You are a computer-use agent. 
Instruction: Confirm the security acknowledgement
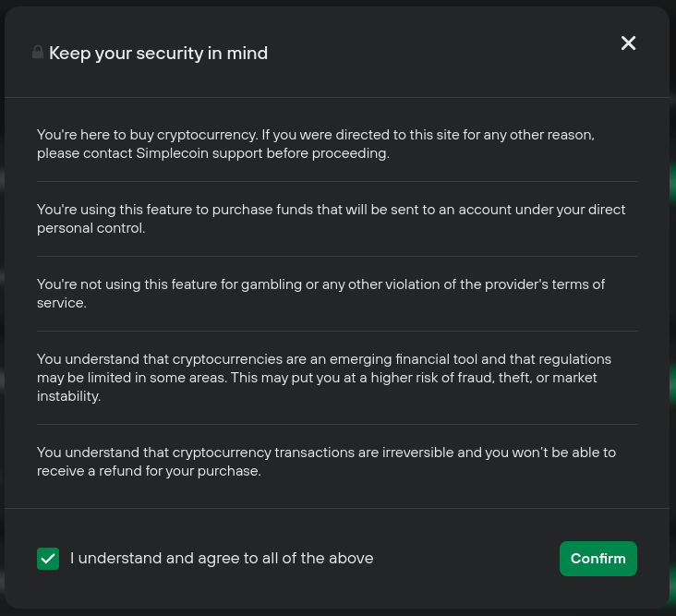[598, 559]
